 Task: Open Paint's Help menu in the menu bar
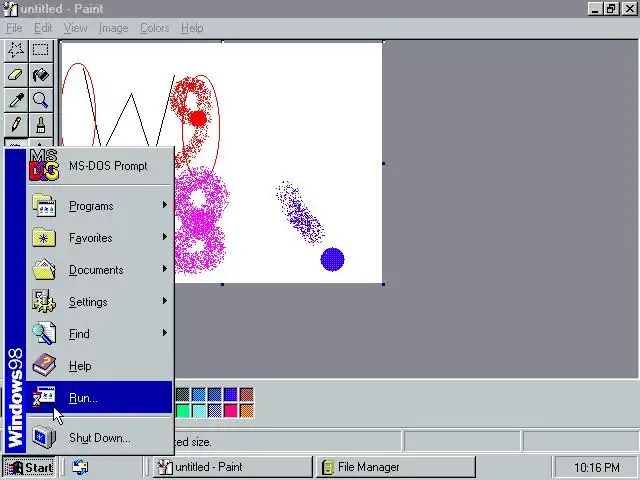pos(192,28)
